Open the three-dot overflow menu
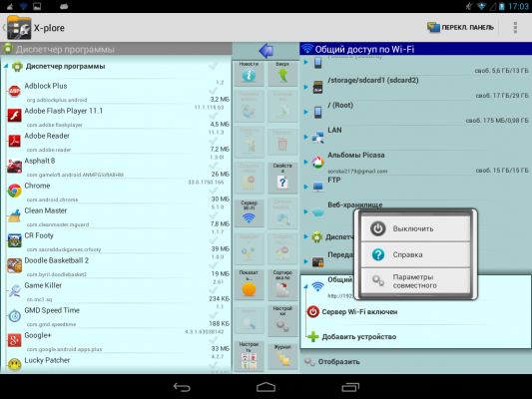 pyautogui.click(x=515, y=28)
